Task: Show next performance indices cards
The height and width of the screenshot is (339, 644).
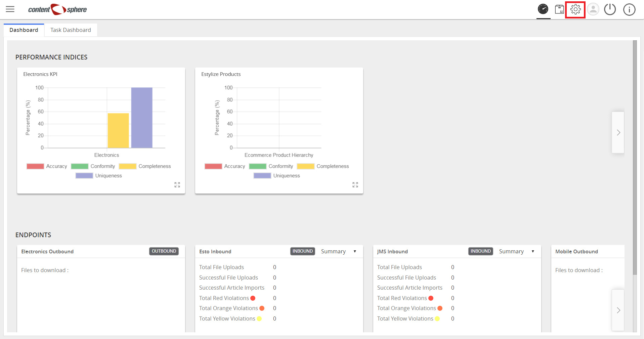Action: (x=618, y=132)
